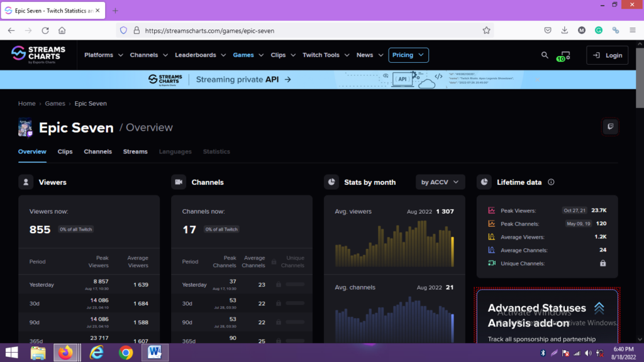Open a new browser tab
Screen dimensions: 644x362
[115, 11]
